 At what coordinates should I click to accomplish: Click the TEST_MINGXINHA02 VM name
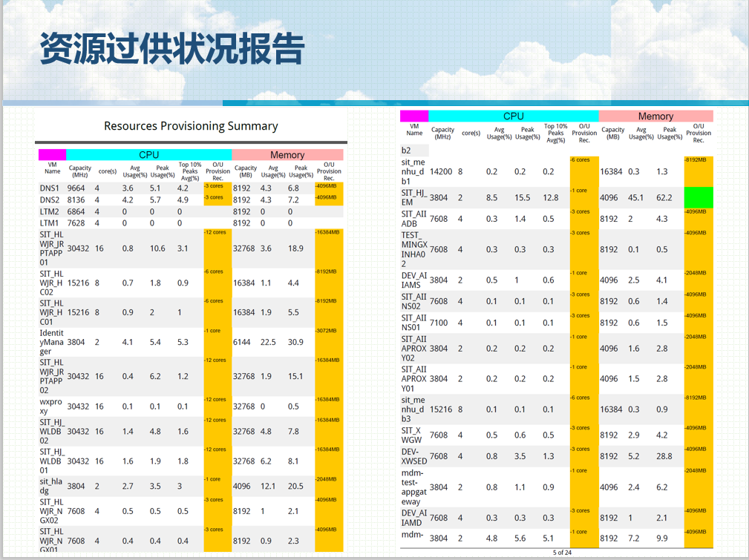coord(414,249)
